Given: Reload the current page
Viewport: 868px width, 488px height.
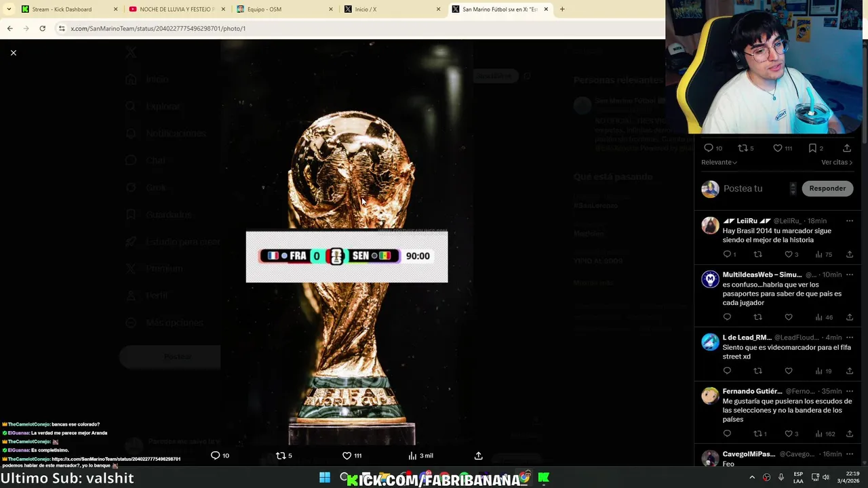Looking at the screenshot, I should 42,28.
